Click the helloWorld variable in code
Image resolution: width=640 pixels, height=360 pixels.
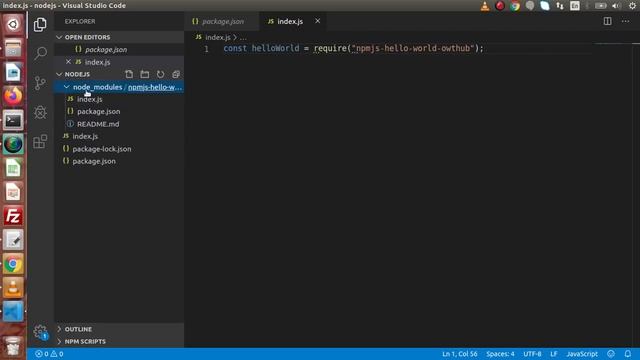click(x=275, y=48)
